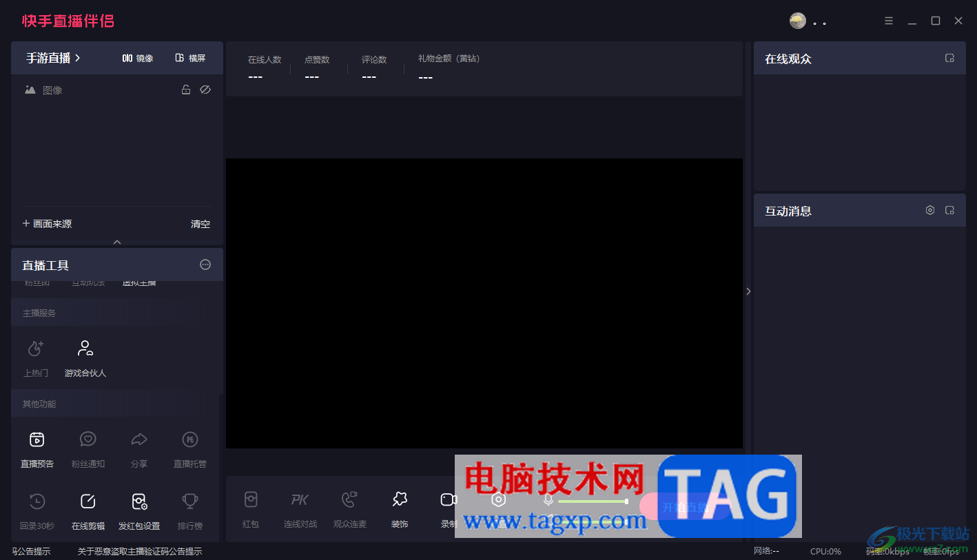Select the 图像 source row
Screen dimensions: 977x560
point(117,90)
